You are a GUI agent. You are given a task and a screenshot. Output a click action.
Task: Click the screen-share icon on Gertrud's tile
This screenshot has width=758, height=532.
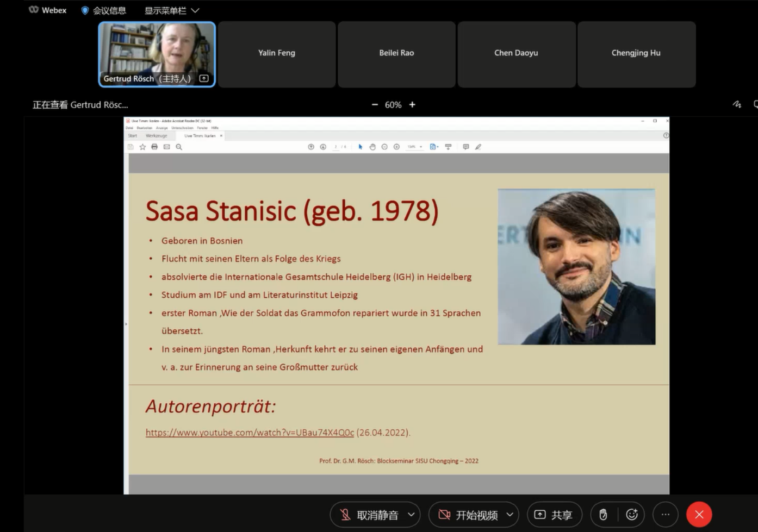tap(204, 79)
